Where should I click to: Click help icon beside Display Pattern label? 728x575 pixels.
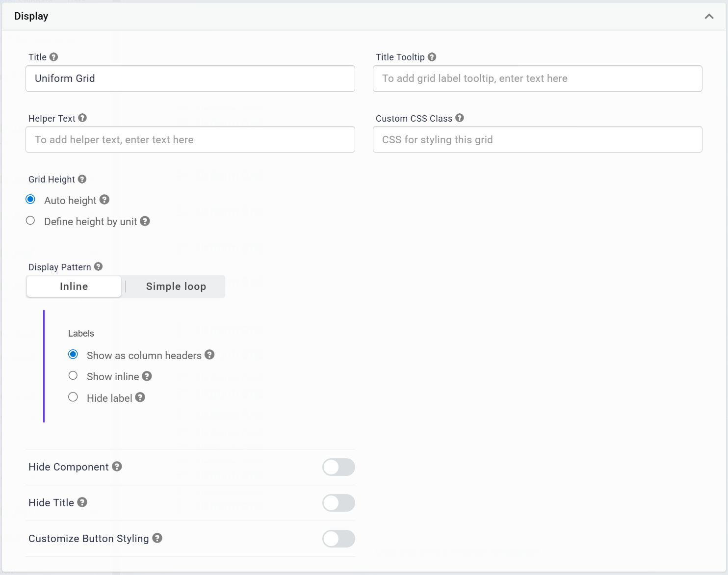(98, 266)
